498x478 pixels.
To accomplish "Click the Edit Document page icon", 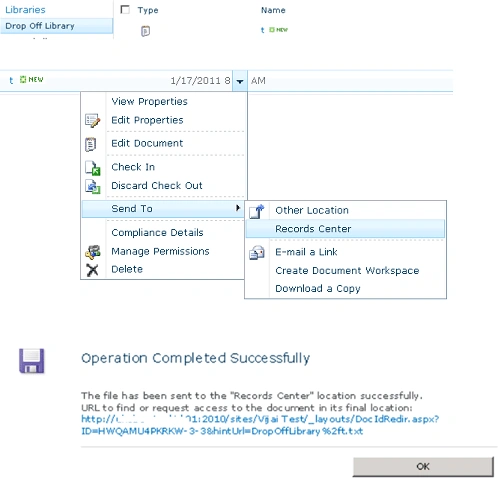I will [90, 144].
